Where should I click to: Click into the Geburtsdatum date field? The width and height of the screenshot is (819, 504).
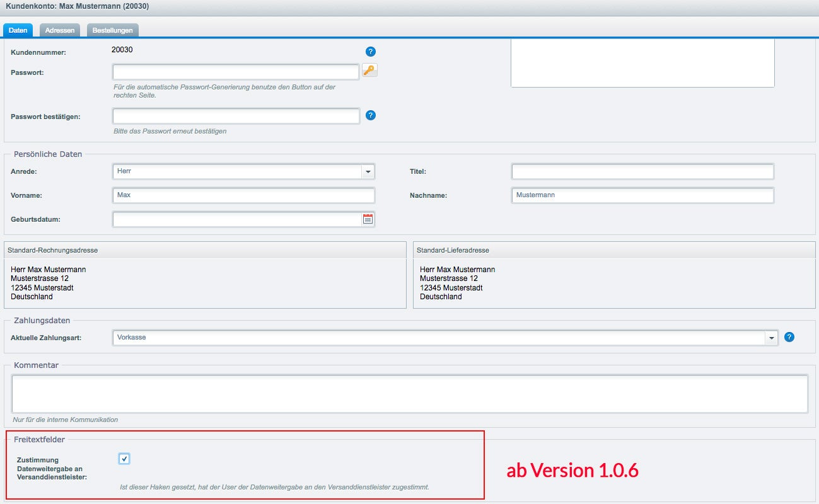click(x=237, y=219)
